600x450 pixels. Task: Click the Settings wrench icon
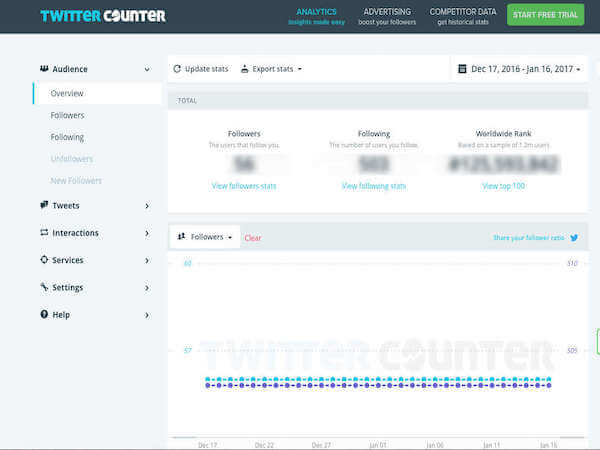pos(44,287)
